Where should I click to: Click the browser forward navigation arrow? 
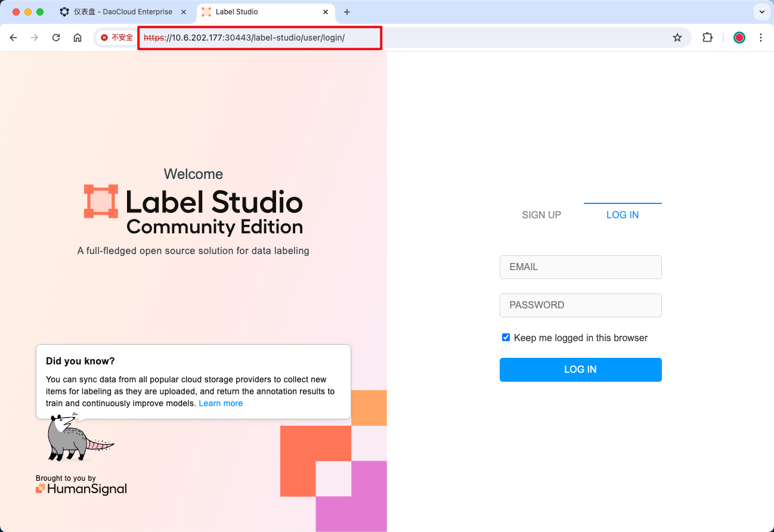click(35, 37)
